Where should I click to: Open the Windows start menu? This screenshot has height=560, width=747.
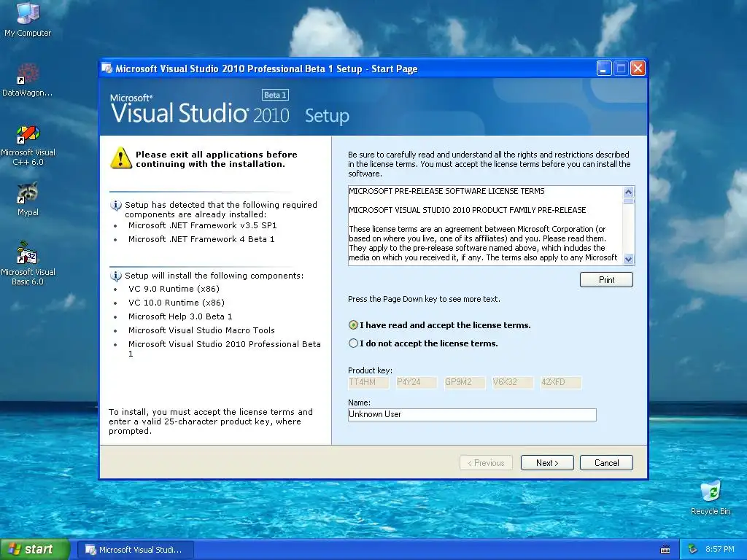(x=35, y=550)
